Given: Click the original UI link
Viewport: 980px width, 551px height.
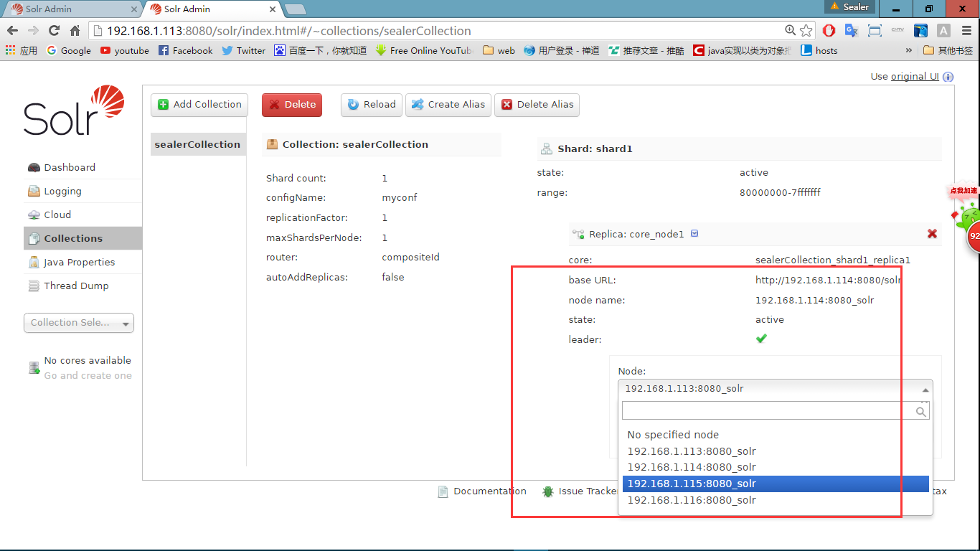Looking at the screenshot, I should [915, 77].
